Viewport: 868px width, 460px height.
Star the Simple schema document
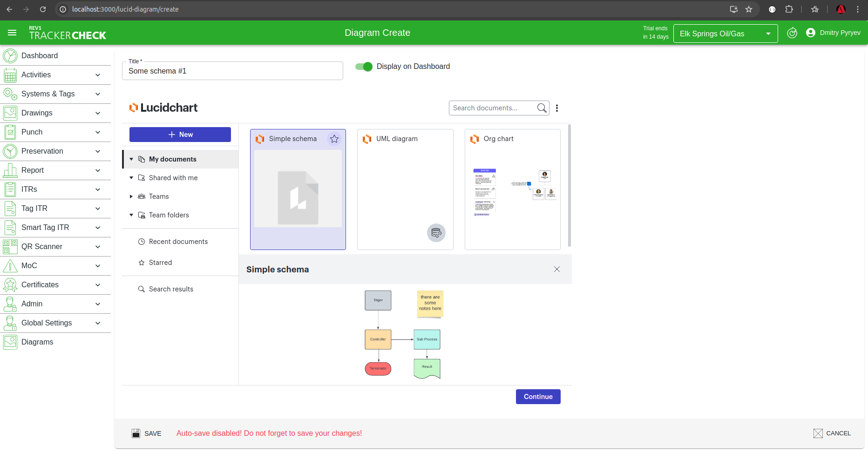pyautogui.click(x=334, y=139)
